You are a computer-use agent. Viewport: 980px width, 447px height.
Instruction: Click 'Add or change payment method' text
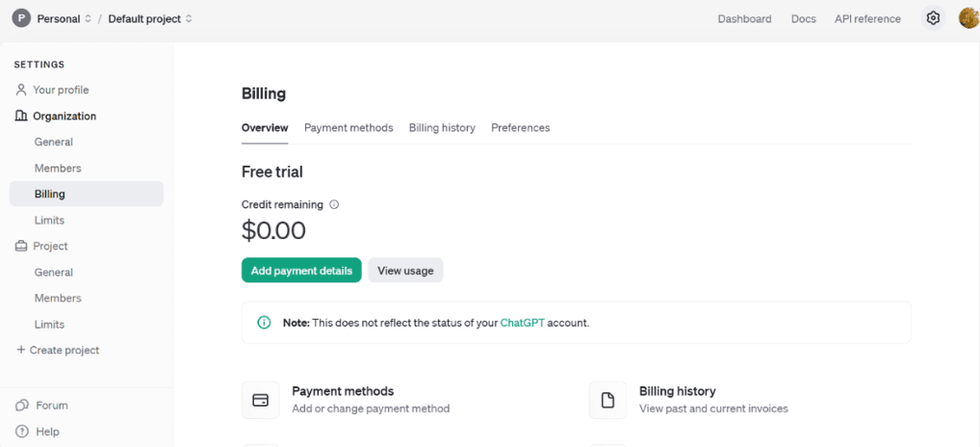[371, 408]
